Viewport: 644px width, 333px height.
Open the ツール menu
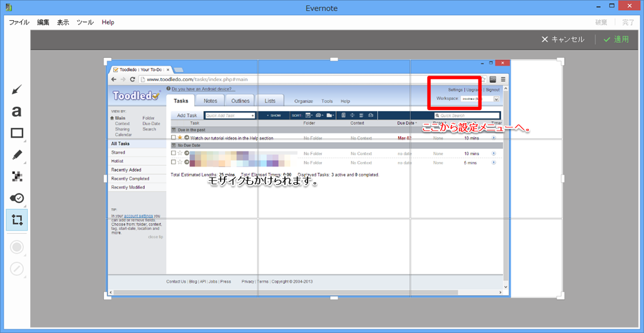point(85,23)
